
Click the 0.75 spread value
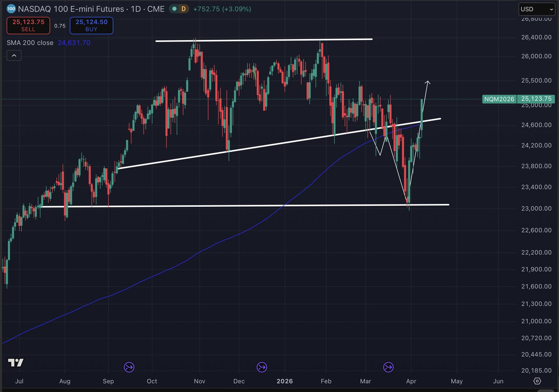(60, 26)
